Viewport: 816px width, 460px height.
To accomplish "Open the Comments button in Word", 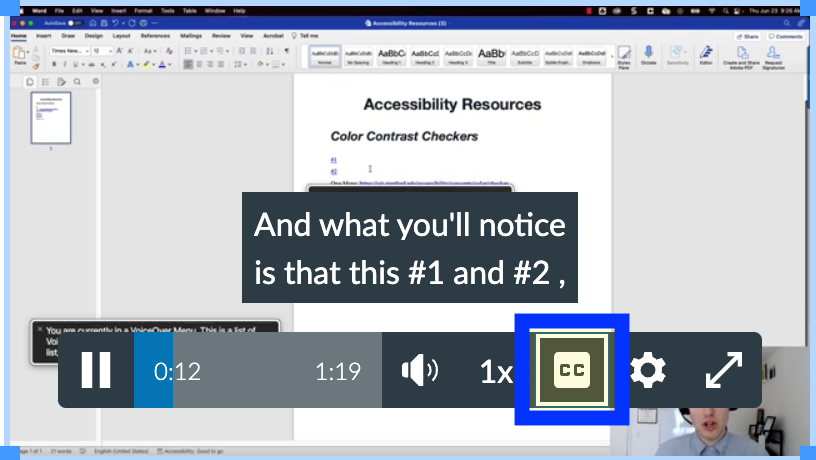I will 785,36.
